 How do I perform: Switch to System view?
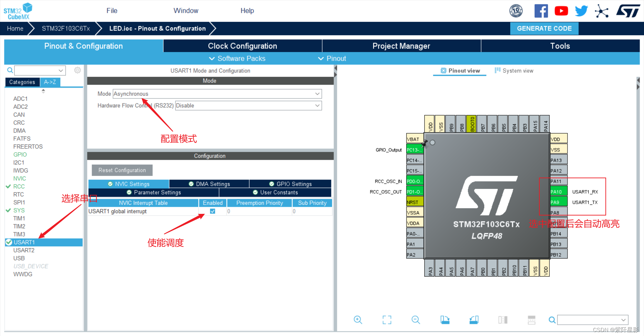[514, 70]
